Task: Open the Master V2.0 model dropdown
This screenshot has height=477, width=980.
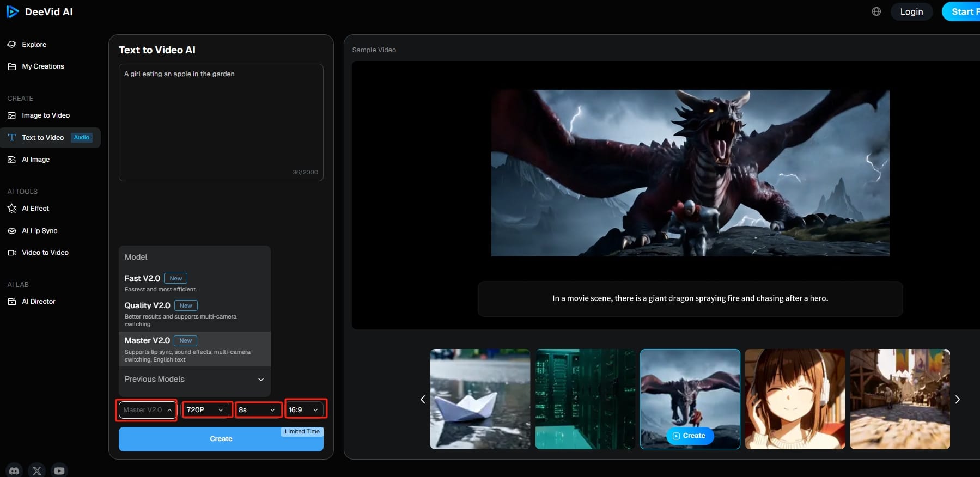Action: [x=147, y=410]
